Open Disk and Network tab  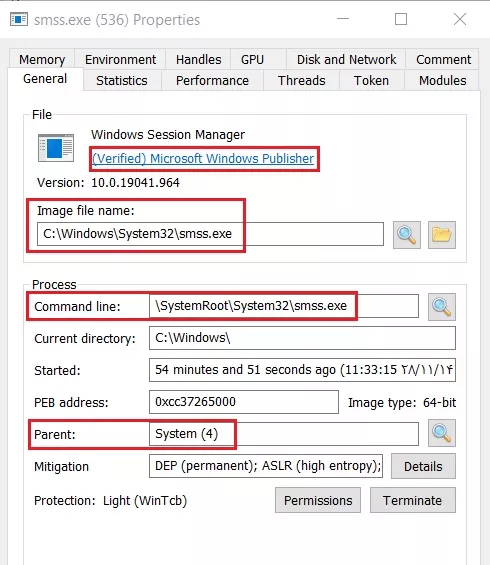point(346,59)
